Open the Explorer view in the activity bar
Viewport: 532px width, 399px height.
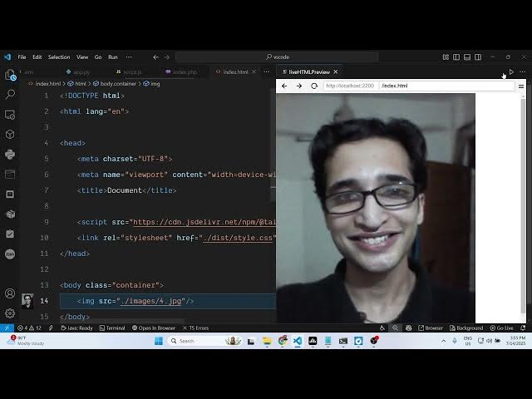click(10, 75)
